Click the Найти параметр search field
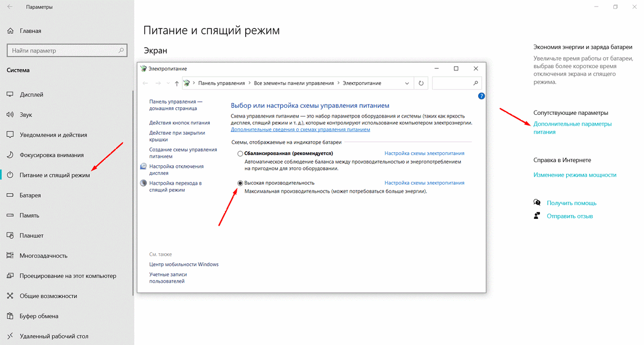Image resolution: width=644 pixels, height=345 pixels. coord(67,50)
